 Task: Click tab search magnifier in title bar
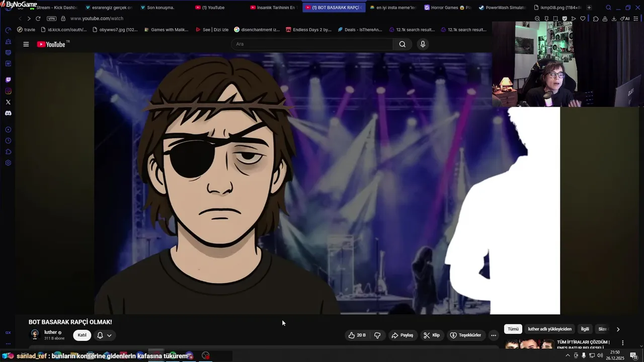click(608, 8)
